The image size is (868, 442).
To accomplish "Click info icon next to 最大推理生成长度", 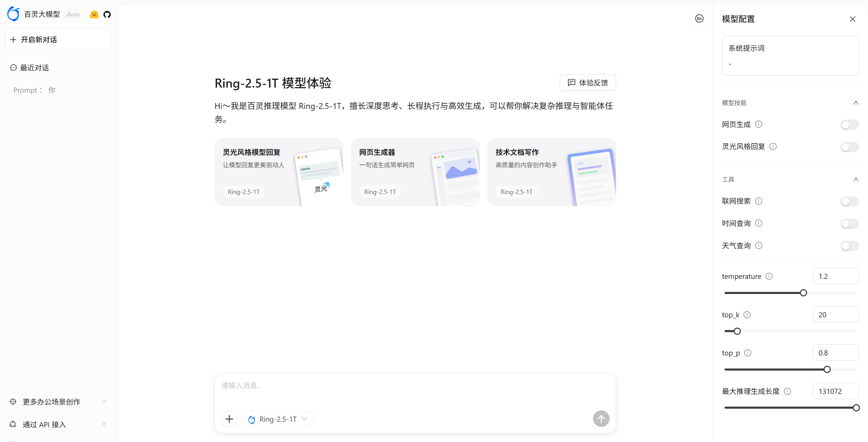I will pyautogui.click(x=788, y=392).
